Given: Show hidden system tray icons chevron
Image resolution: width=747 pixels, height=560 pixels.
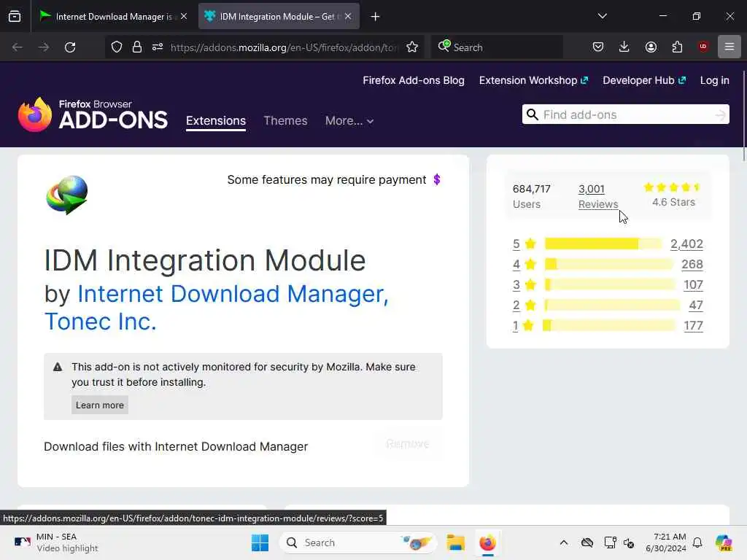Looking at the screenshot, I should (564, 542).
